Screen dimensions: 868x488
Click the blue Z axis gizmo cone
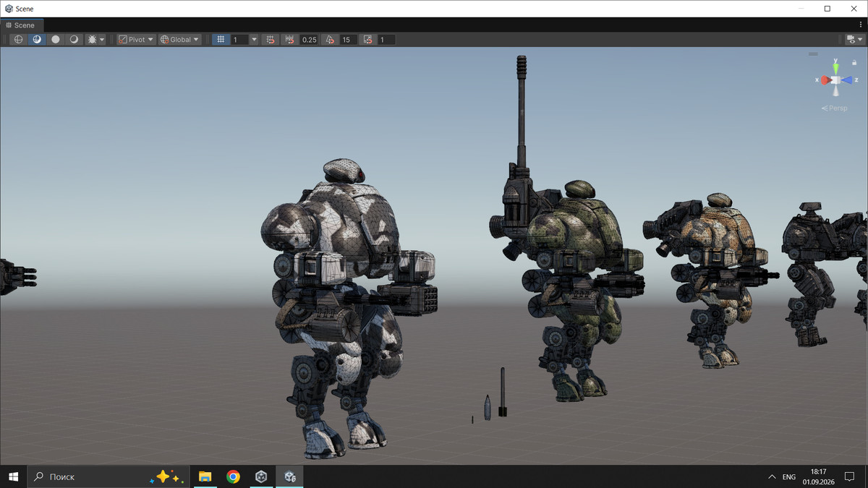pyautogui.click(x=847, y=80)
